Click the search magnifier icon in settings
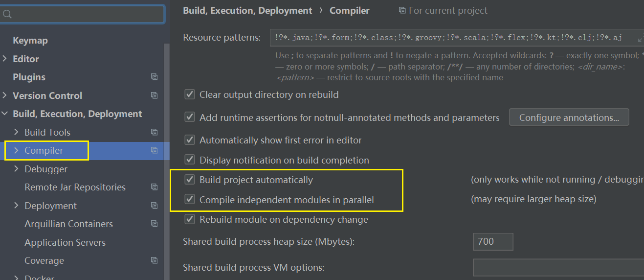The image size is (644, 280). point(7,14)
